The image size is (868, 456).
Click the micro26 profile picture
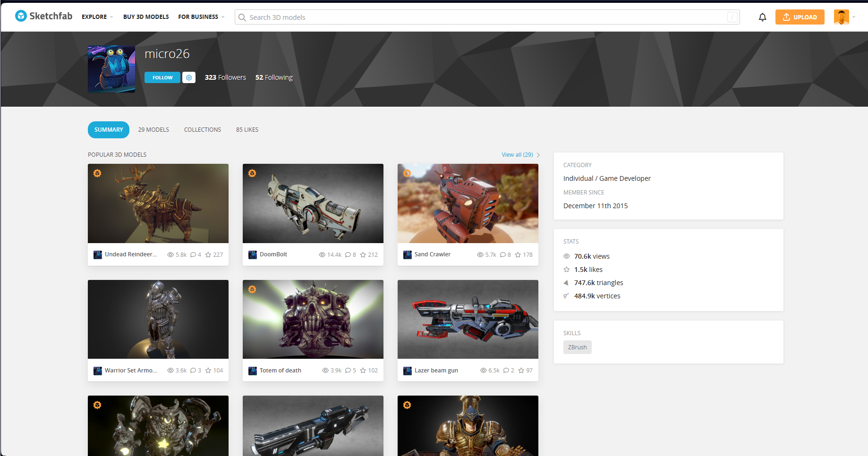111,69
